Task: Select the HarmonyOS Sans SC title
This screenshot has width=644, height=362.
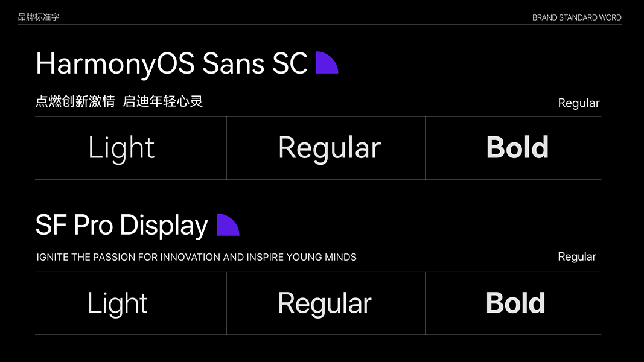Action: pos(171,63)
